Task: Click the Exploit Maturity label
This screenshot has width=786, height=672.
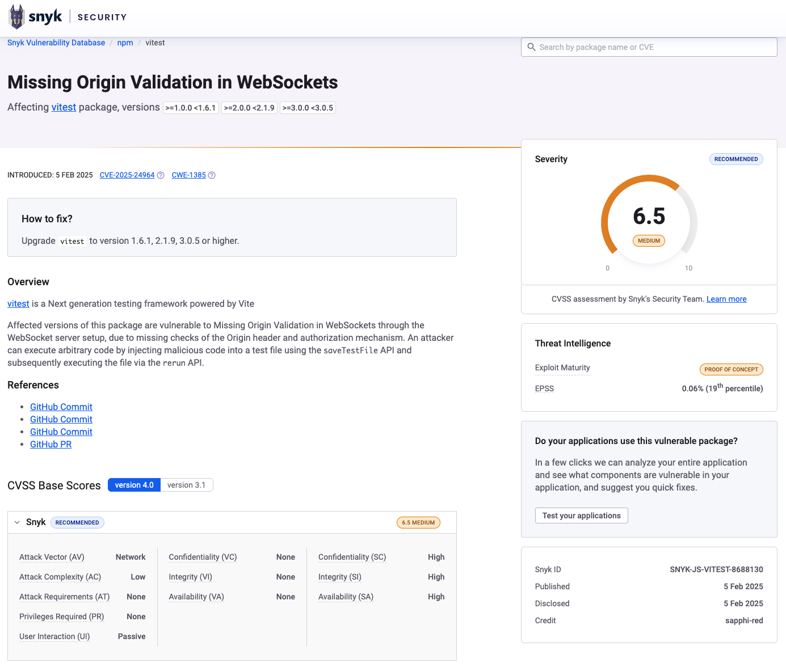Action: pos(562,368)
